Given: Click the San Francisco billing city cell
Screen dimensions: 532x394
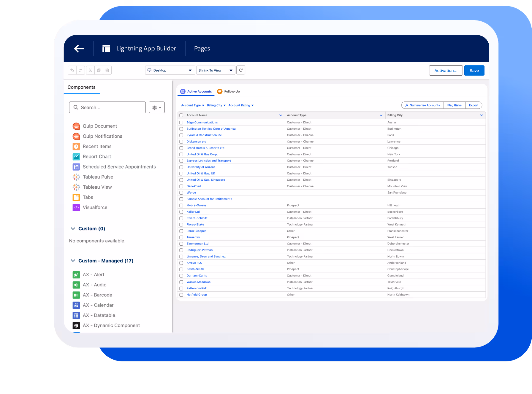Looking at the screenshot, I should coord(397,193).
